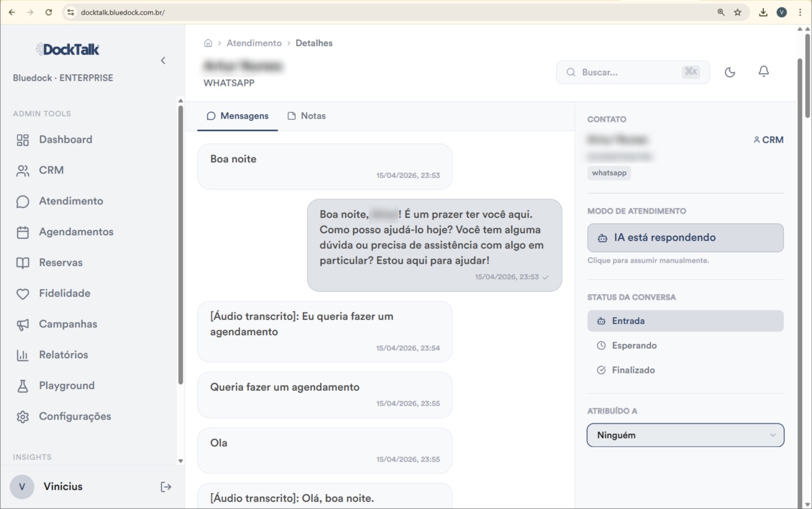Click the logout icon beside Vinicius
Viewport: 812px width, 509px height.
point(166,487)
